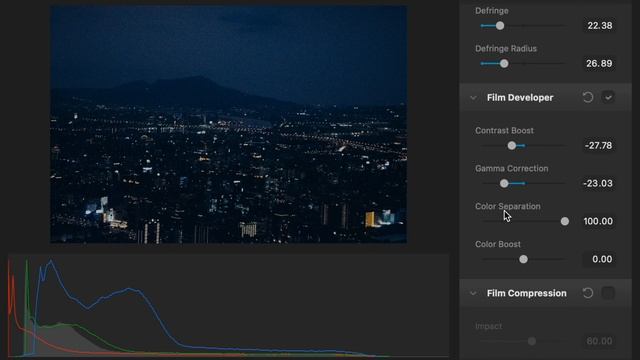
Task: Collapse the Film Developer section
Action: (x=473, y=98)
